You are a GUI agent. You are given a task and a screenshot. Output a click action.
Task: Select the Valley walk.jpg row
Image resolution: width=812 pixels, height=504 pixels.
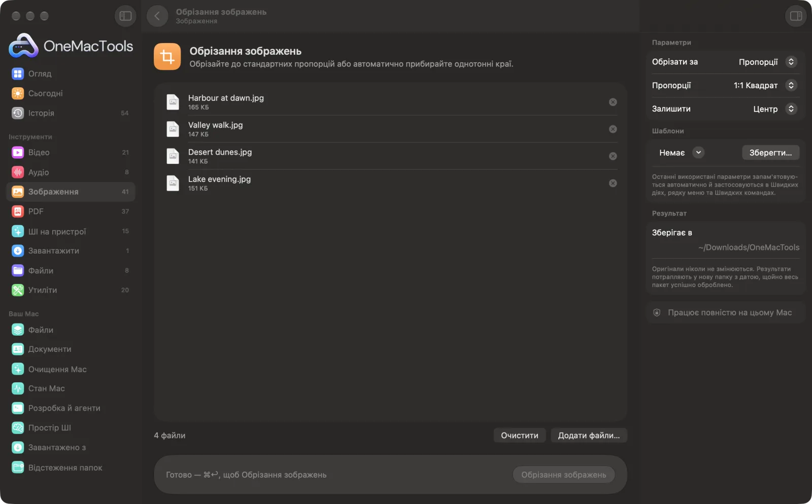pyautogui.click(x=390, y=129)
